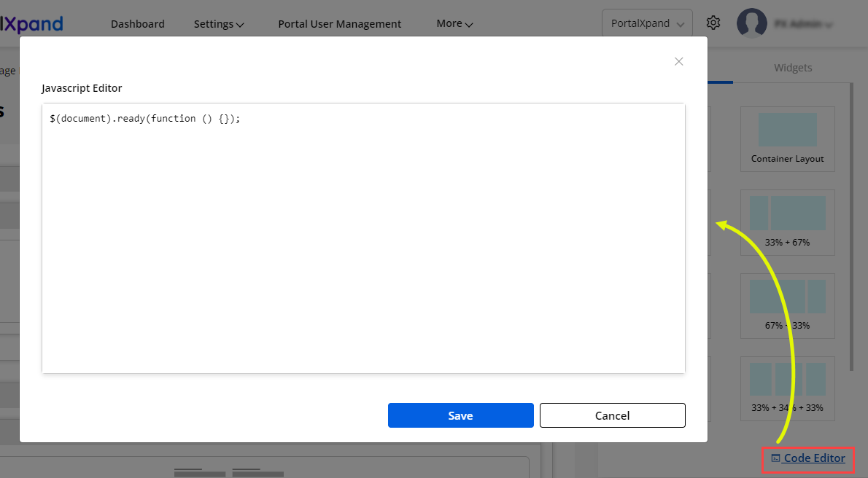Click the user profile avatar
Viewport: 868px width, 478px height.
(x=751, y=23)
